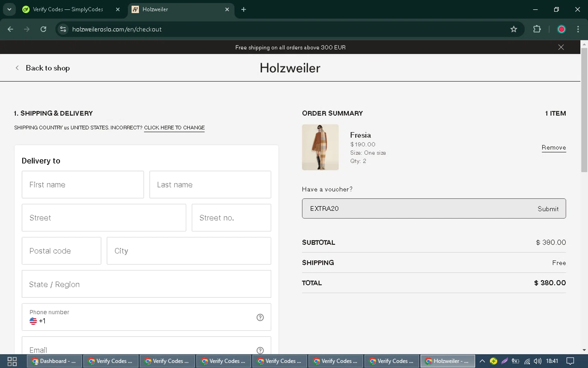Viewport: 588px width, 368px height.
Task: Open the Chrome three-dot menu
Action: click(x=578, y=29)
